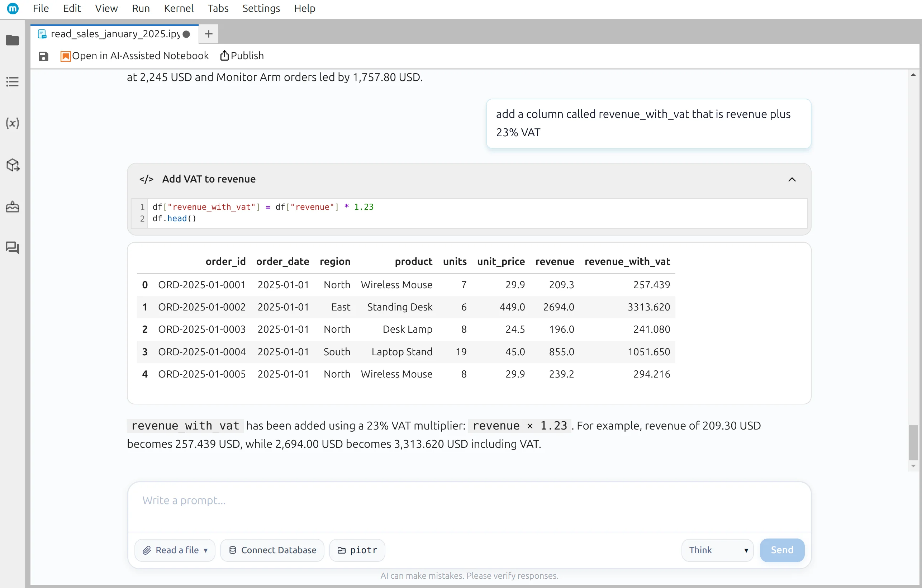Open the Think mode dropdown
Image resolution: width=922 pixels, height=588 pixels.
click(717, 550)
